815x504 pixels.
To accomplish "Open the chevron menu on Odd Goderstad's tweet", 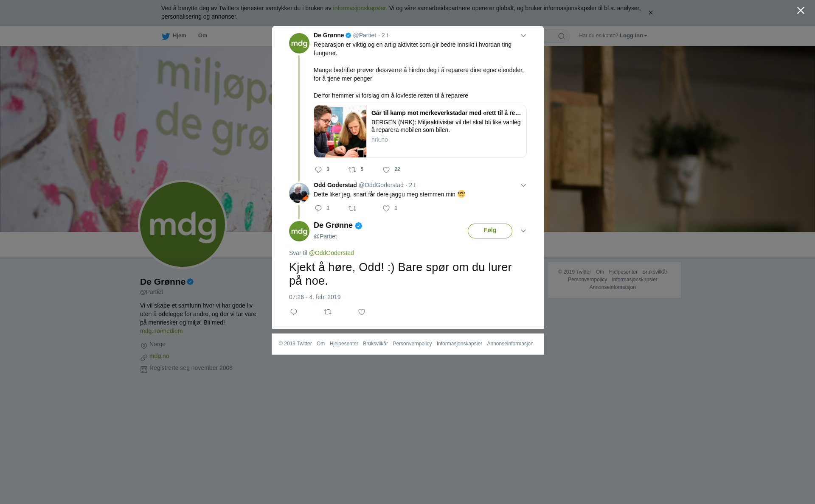I will [x=523, y=185].
